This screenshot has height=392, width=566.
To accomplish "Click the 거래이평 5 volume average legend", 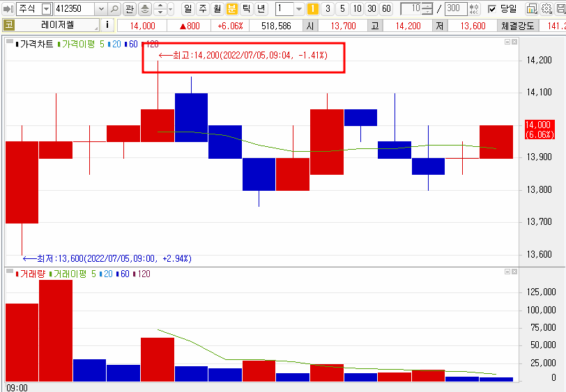I will [x=72, y=274].
